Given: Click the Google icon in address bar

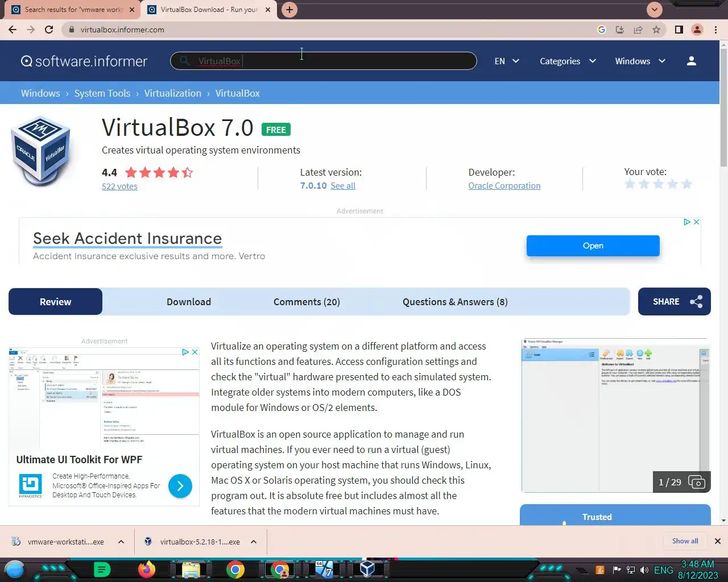Looking at the screenshot, I should click(x=602, y=30).
